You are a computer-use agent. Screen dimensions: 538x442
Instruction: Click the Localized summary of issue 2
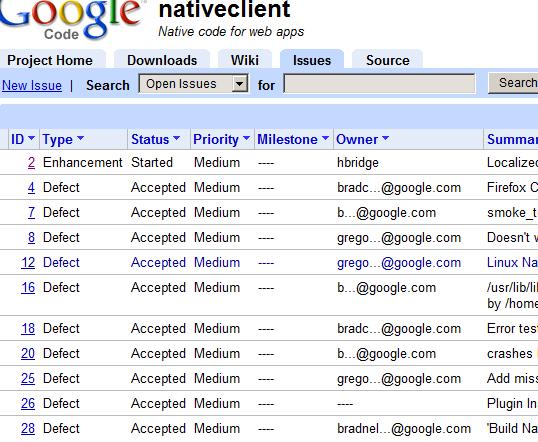point(512,163)
